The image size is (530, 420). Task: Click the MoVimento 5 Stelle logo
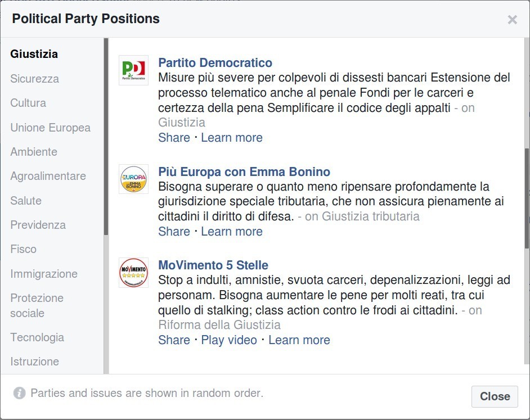134,273
